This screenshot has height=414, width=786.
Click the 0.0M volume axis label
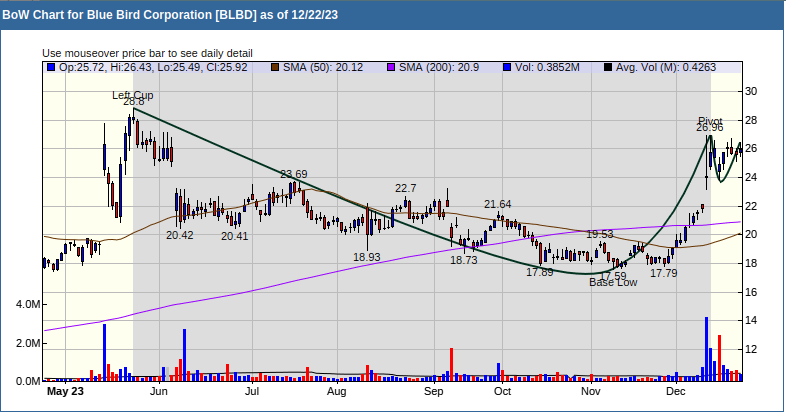tap(28, 381)
